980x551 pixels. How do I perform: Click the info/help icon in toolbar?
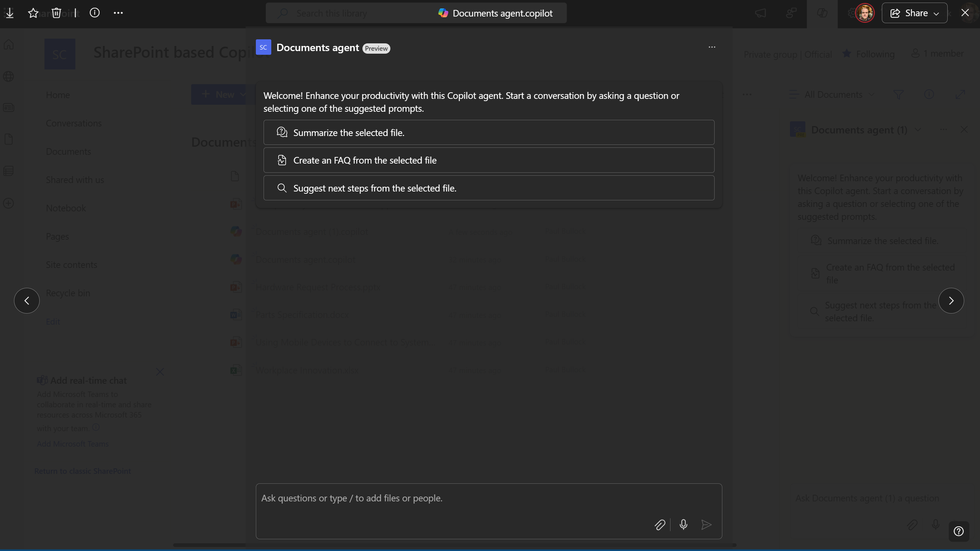pyautogui.click(x=94, y=13)
